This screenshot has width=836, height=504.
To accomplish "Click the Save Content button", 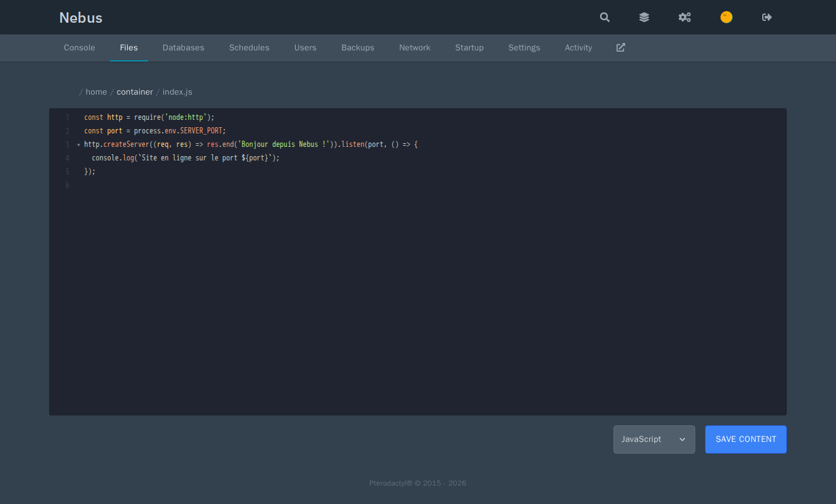I will (x=746, y=439).
